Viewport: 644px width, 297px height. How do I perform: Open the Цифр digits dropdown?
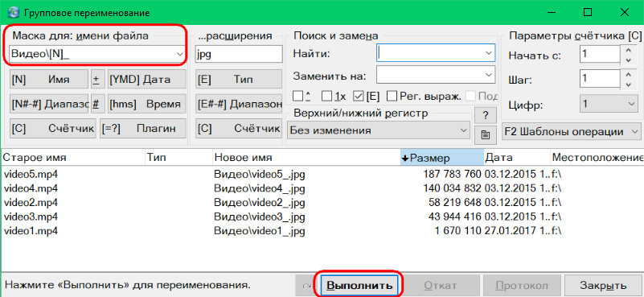click(x=609, y=104)
